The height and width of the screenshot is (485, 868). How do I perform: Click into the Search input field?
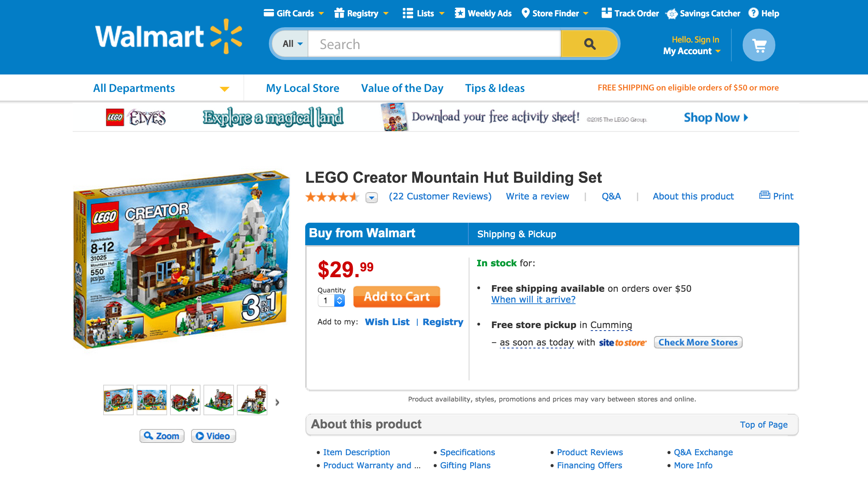[434, 44]
